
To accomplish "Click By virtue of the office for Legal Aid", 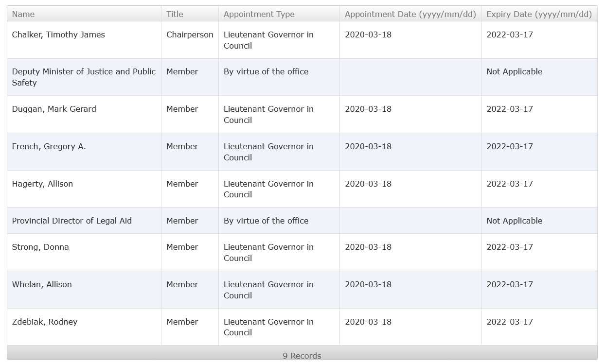I will (x=266, y=221).
